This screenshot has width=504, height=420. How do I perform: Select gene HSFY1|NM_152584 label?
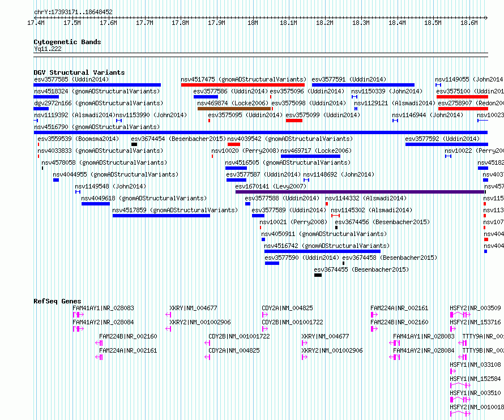click(475, 379)
